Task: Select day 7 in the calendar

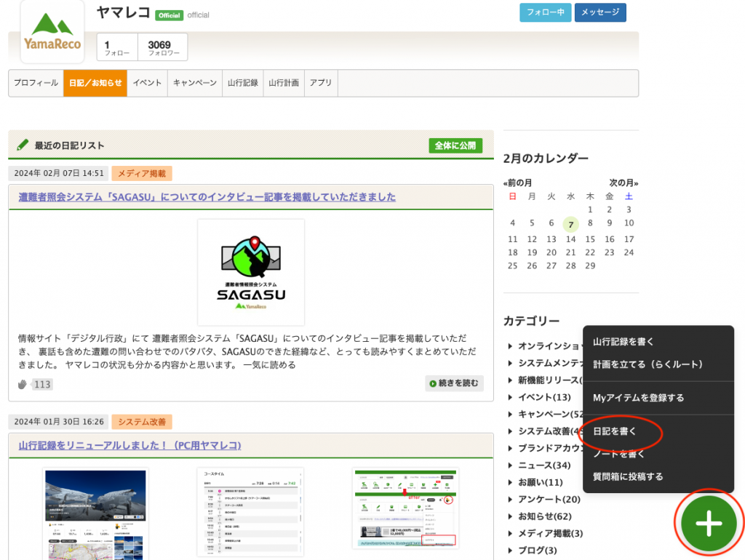Action: click(x=570, y=224)
